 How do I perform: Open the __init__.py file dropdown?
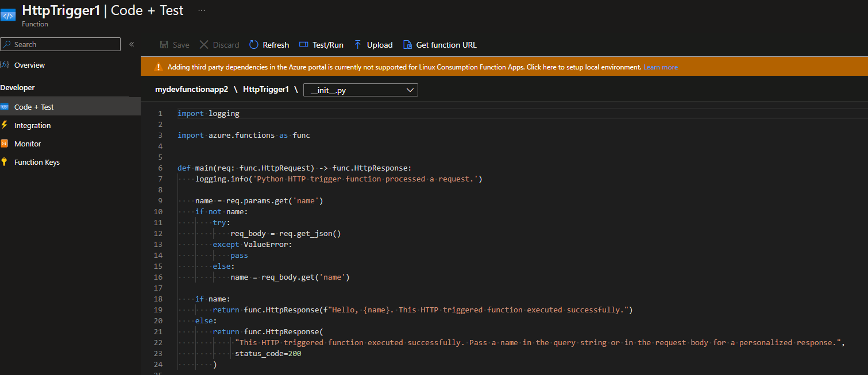point(361,90)
